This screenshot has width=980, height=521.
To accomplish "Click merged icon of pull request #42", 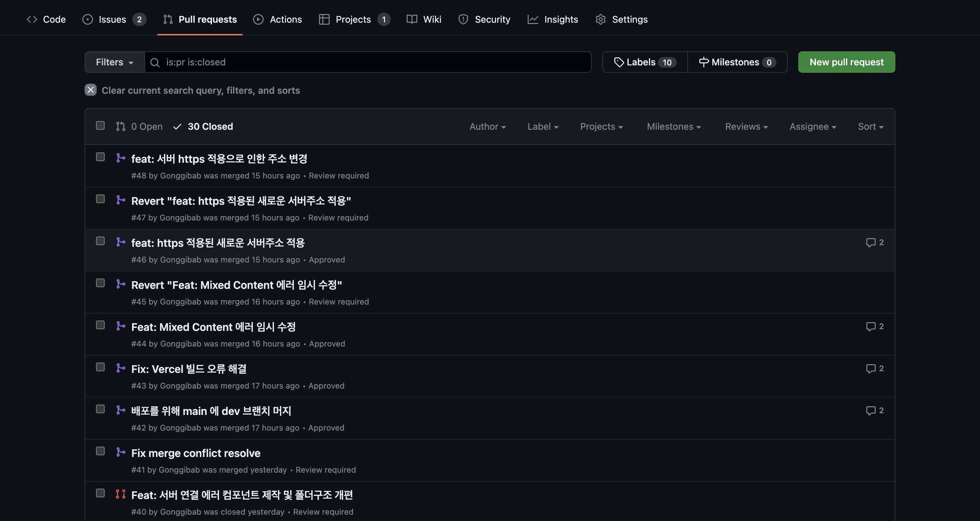I will 121,410.
